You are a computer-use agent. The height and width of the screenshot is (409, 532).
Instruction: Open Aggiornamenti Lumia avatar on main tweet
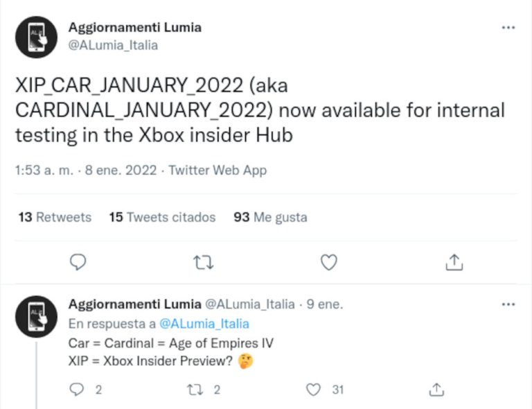[36, 37]
